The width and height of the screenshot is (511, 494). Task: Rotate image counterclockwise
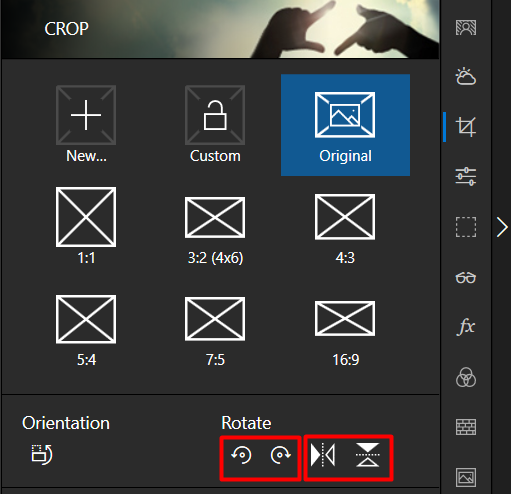(x=241, y=455)
